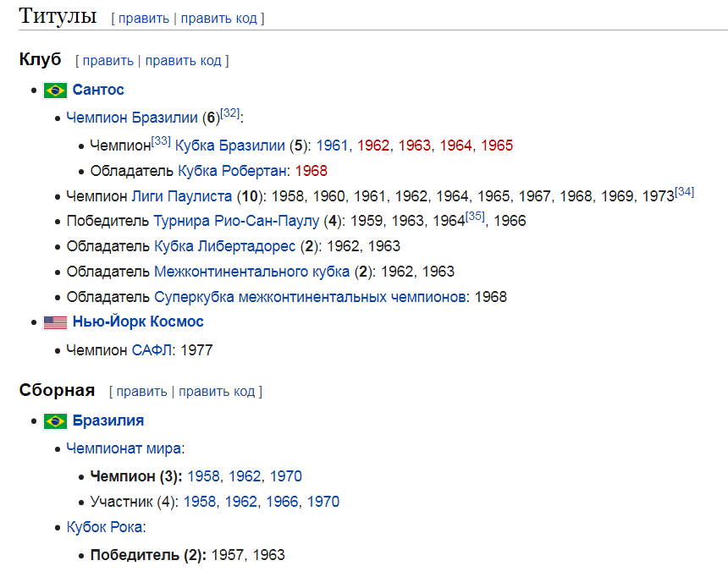Open the САФЛ link
Viewport: 728px width, 577px height.
(x=152, y=350)
